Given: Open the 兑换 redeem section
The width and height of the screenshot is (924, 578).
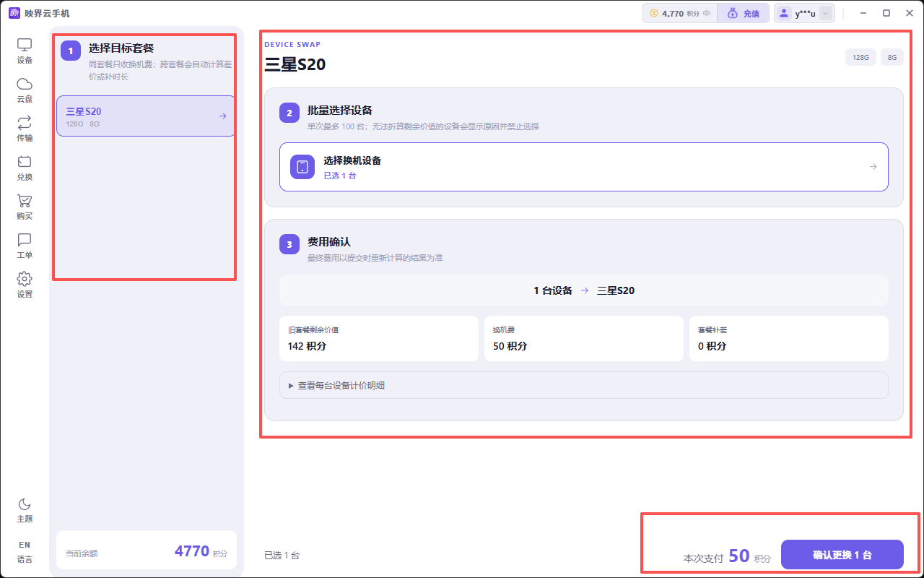Looking at the screenshot, I should (x=25, y=168).
